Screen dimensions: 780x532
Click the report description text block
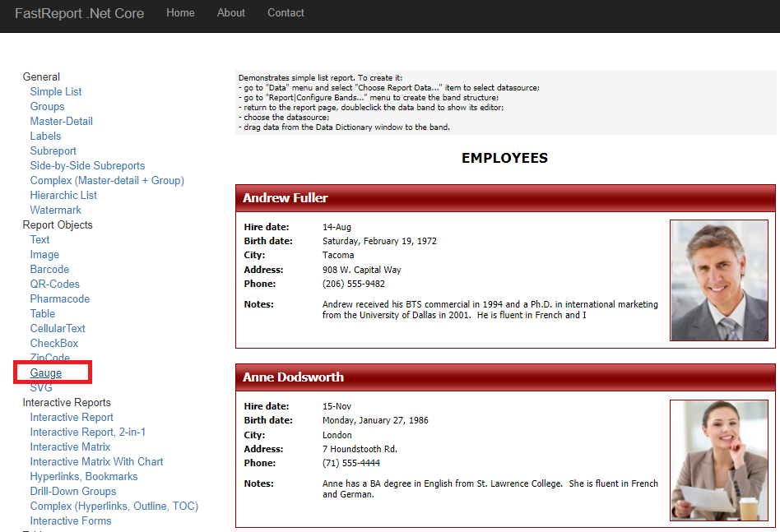coord(505,103)
